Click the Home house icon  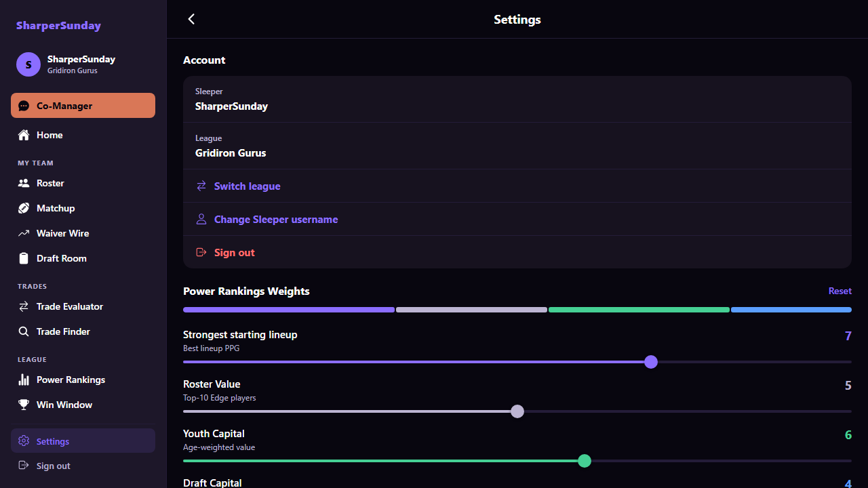pos(24,135)
